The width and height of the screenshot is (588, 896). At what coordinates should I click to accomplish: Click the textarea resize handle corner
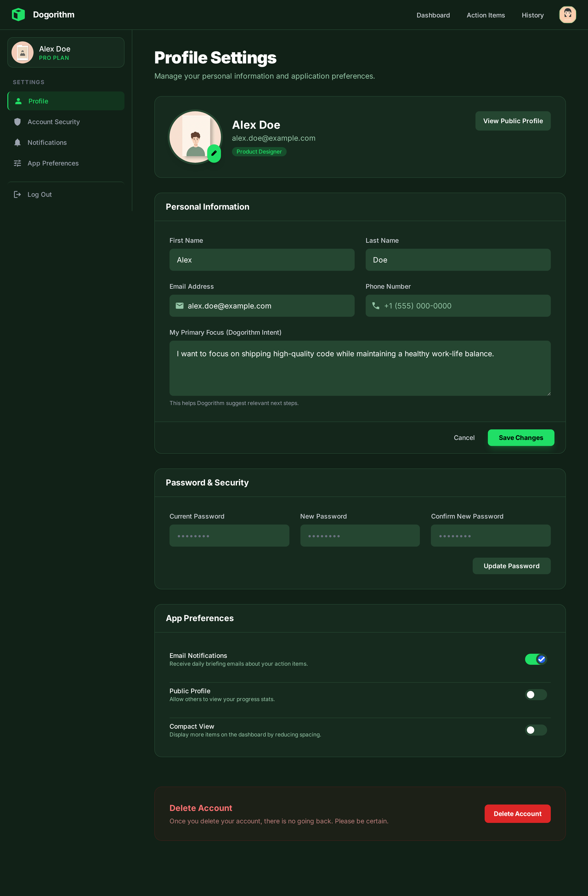548,394
